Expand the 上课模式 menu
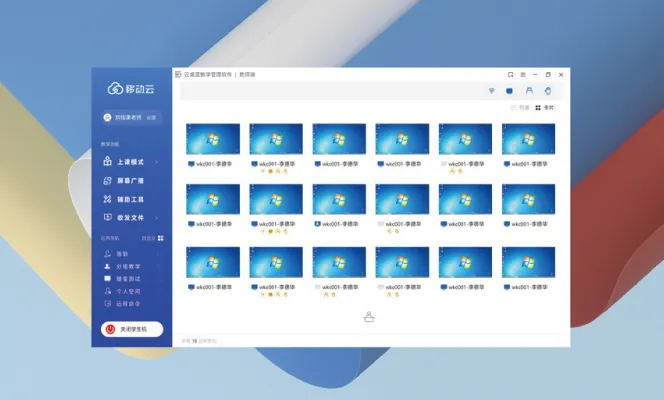The height and width of the screenshot is (400, 664). coord(131,162)
